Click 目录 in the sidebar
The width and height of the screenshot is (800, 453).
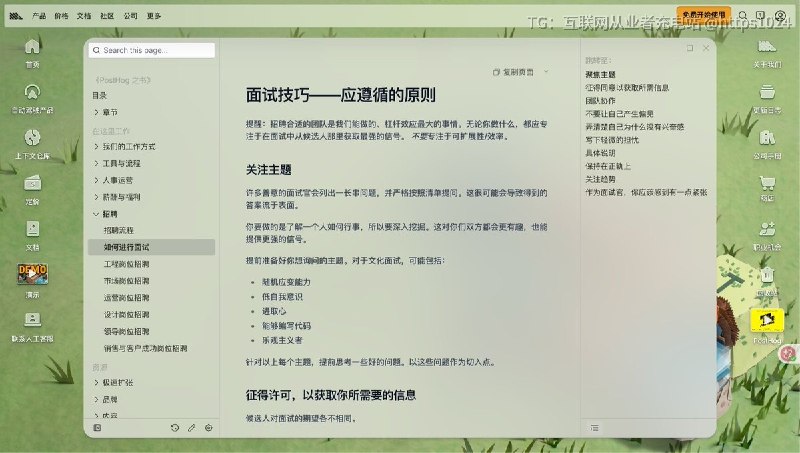point(99,95)
